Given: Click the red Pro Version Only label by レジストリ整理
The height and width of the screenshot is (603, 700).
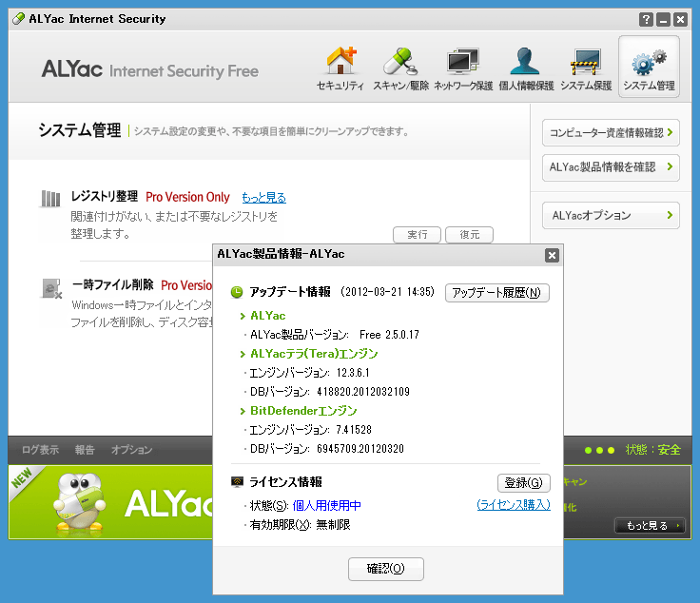Looking at the screenshot, I should (x=187, y=197).
